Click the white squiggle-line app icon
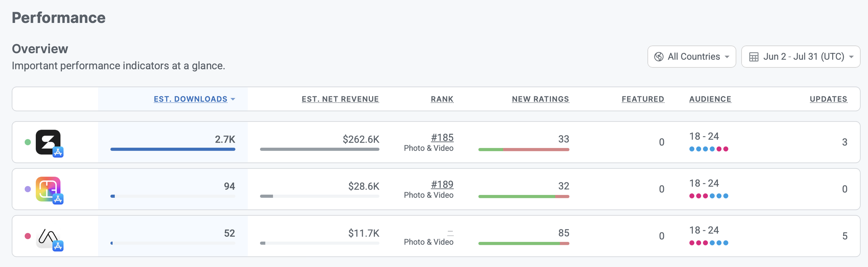868x267 pixels. coord(48,236)
